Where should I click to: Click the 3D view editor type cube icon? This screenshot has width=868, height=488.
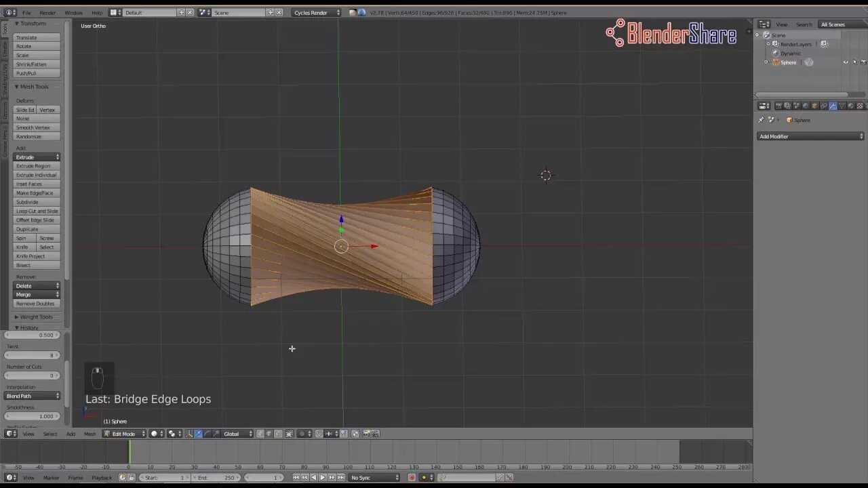10,434
